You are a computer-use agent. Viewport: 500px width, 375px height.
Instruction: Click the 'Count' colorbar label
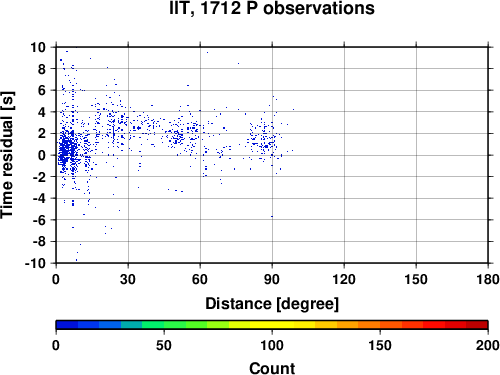[x=272, y=368]
